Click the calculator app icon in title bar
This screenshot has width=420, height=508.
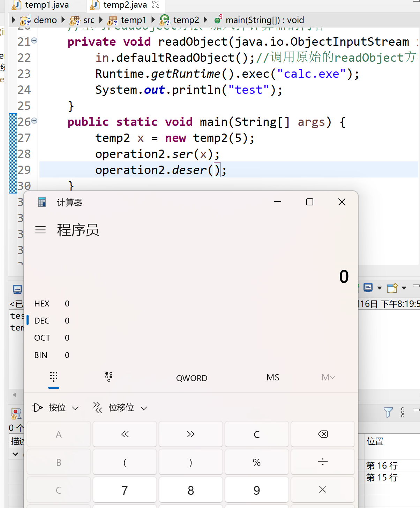click(x=42, y=202)
